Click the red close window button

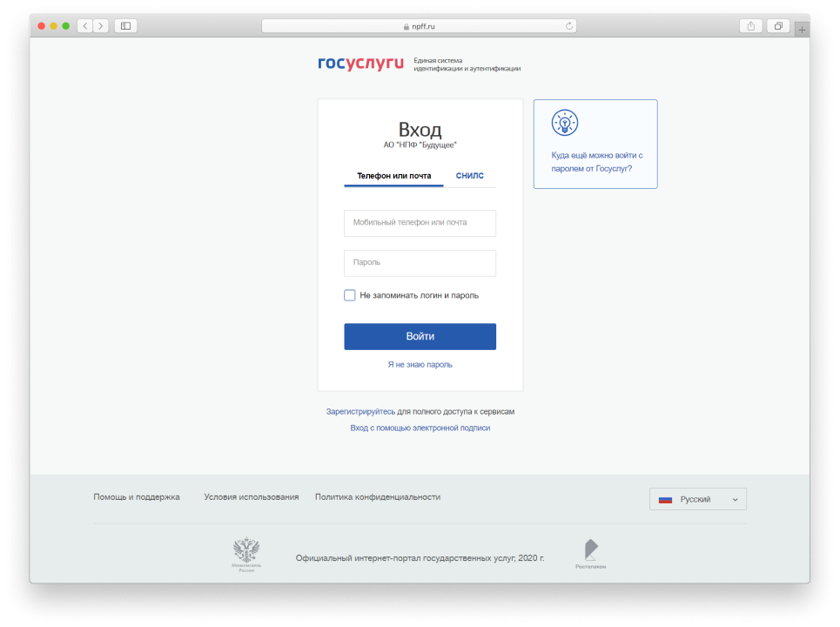tap(41, 26)
